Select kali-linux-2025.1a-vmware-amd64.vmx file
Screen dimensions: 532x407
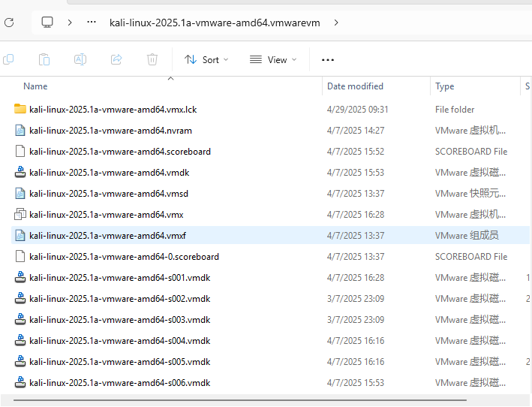coord(107,215)
